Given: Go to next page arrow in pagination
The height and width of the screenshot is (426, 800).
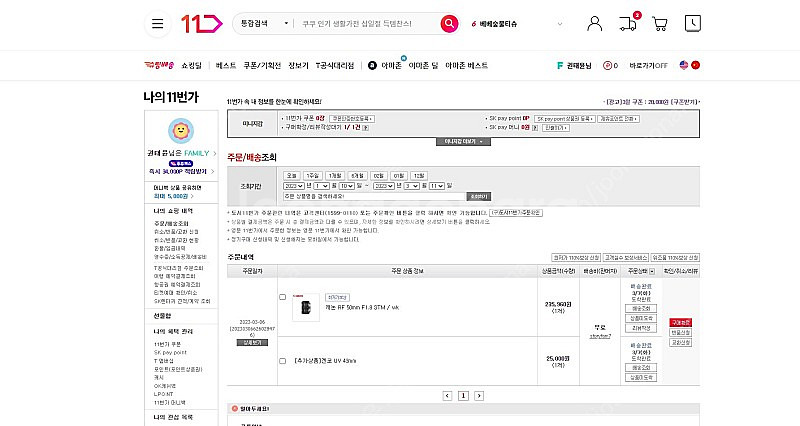Looking at the screenshot, I should 479,395.
